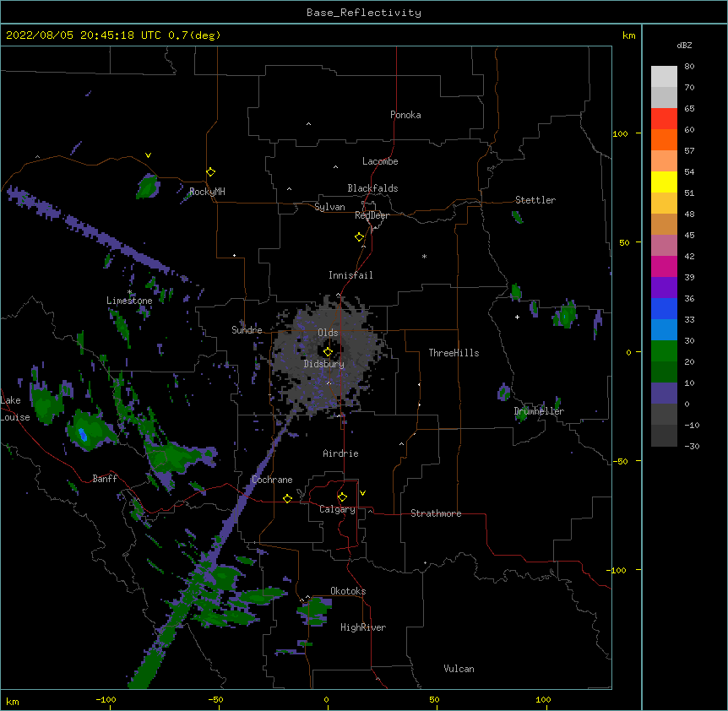Click the HighRiver label

click(x=363, y=627)
